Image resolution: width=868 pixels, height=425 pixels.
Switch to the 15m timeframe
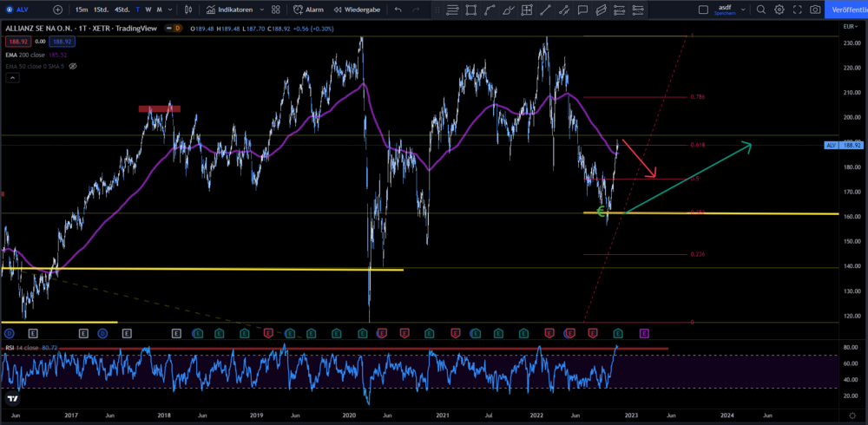[81, 10]
